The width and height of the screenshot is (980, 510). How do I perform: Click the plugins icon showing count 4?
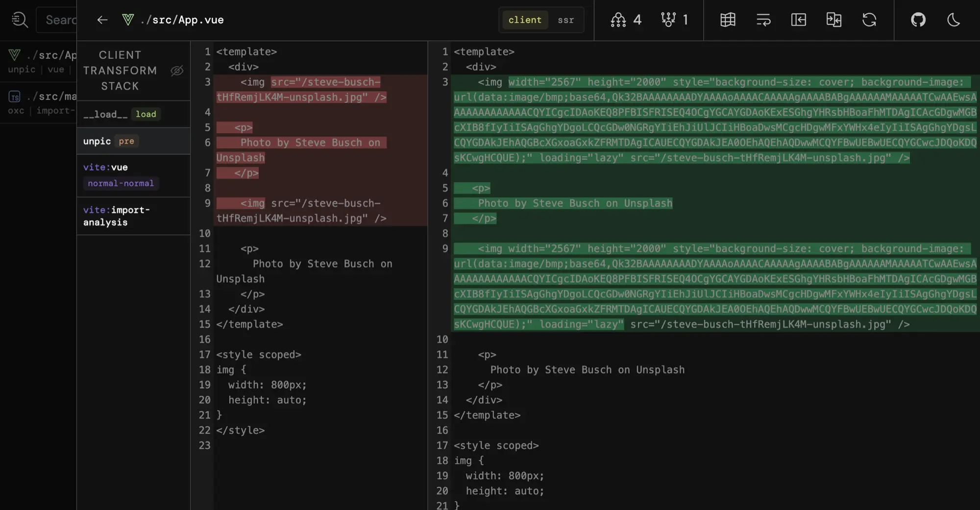click(x=624, y=20)
